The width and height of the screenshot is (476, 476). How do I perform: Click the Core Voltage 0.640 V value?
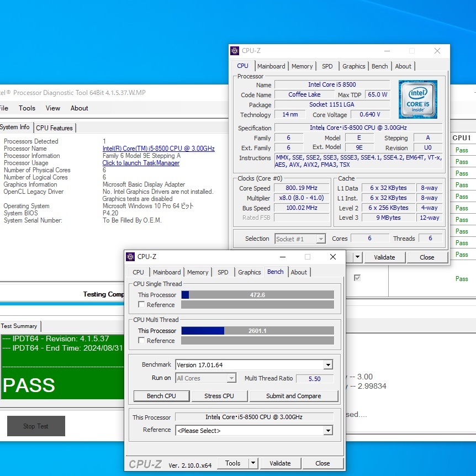pos(370,114)
